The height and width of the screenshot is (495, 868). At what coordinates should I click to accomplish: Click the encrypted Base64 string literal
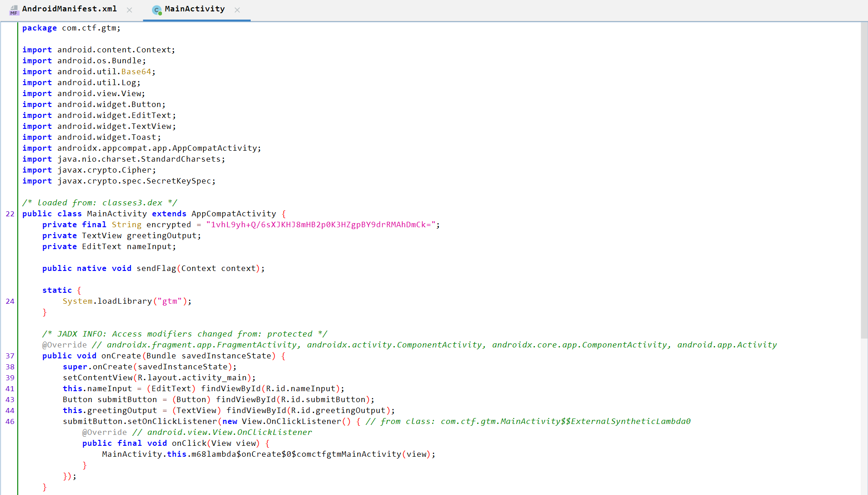point(321,225)
